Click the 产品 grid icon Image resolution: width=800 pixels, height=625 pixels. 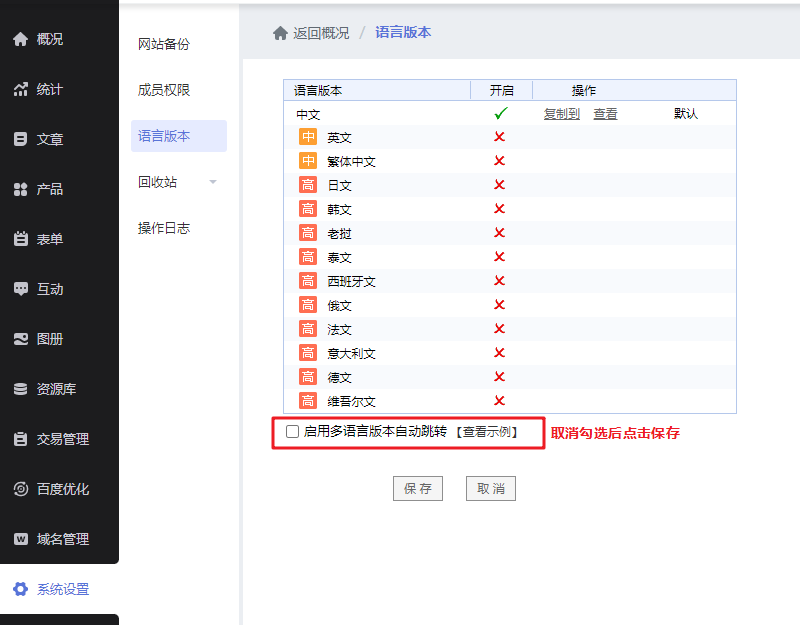pos(20,189)
